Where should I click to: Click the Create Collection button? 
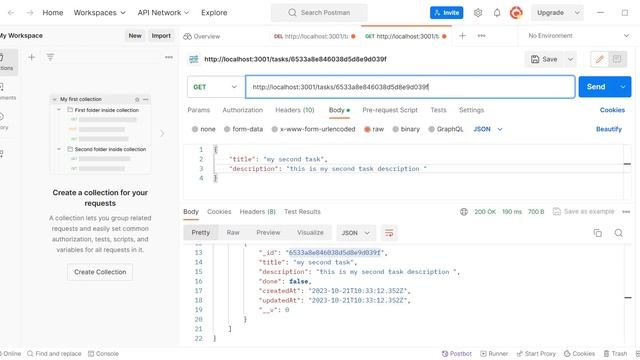100,272
